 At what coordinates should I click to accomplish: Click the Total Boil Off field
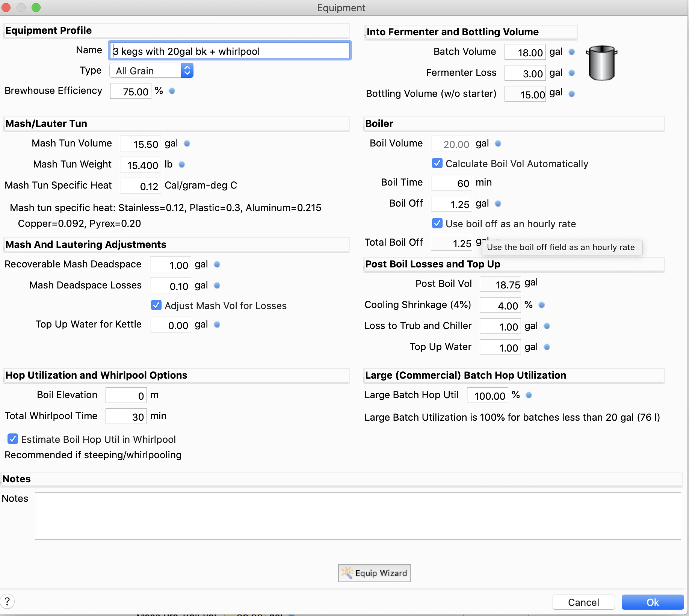tap(451, 243)
